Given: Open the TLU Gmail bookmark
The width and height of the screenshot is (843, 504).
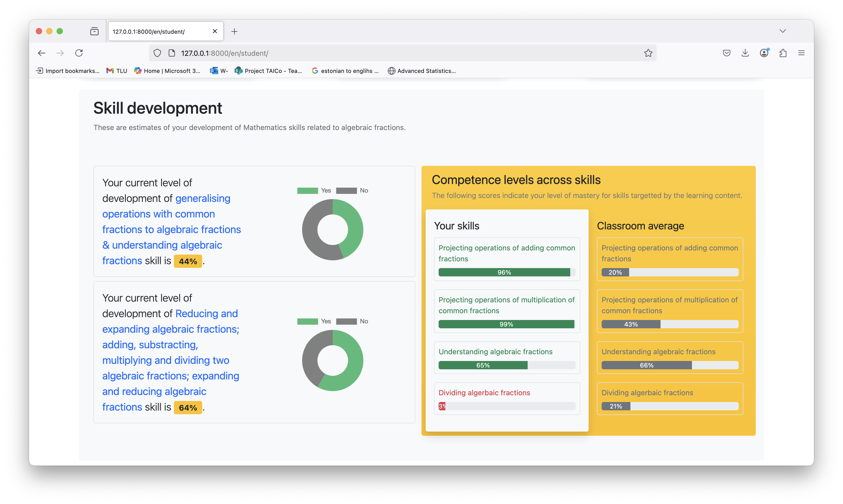Looking at the screenshot, I should pos(117,71).
